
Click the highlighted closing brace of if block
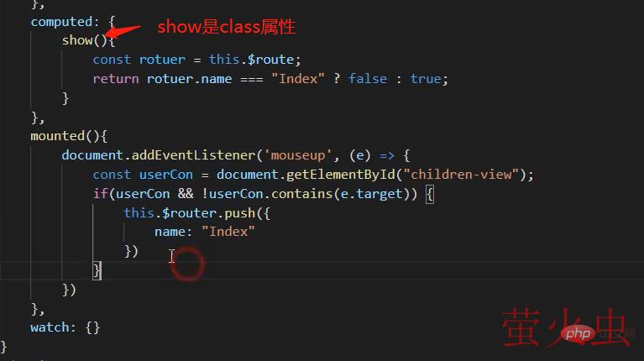click(x=97, y=270)
